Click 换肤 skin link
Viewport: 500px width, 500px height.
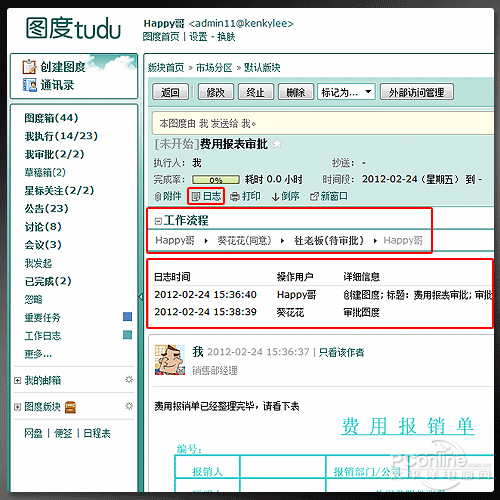tap(226, 36)
